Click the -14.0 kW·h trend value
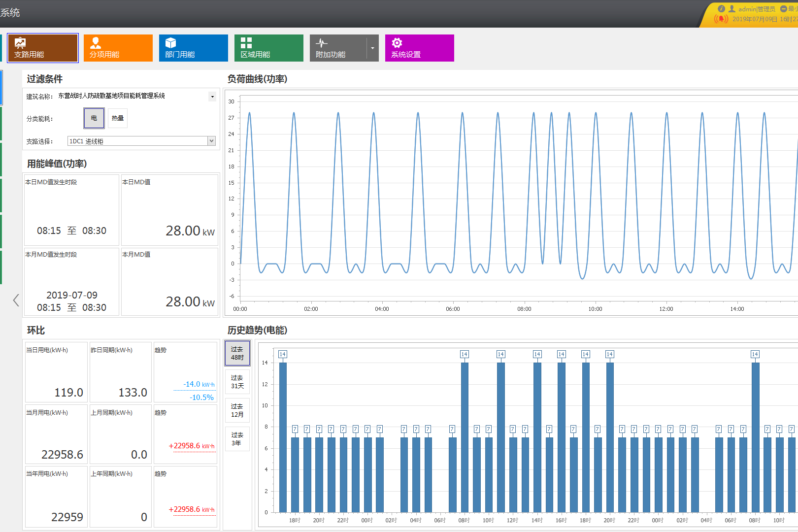Image resolution: width=798 pixels, height=532 pixels. tap(199, 384)
